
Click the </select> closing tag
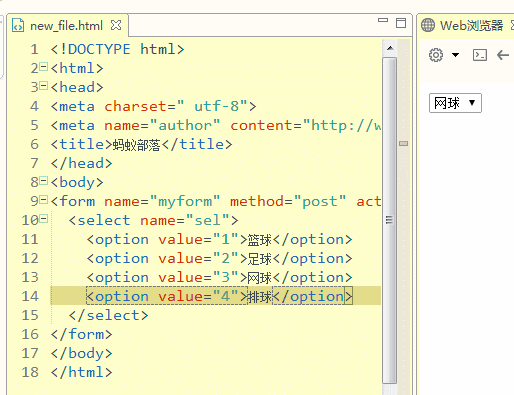(x=108, y=315)
